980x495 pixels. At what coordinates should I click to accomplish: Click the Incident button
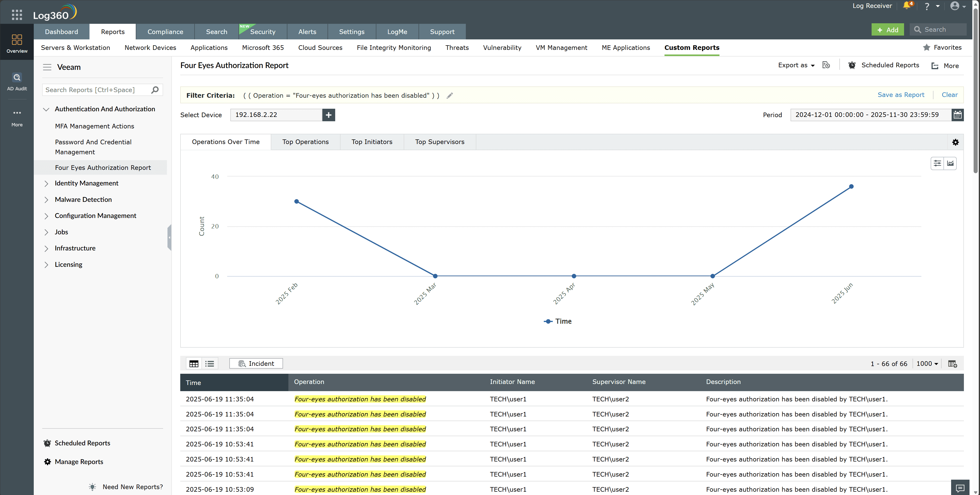click(x=256, y=364)
